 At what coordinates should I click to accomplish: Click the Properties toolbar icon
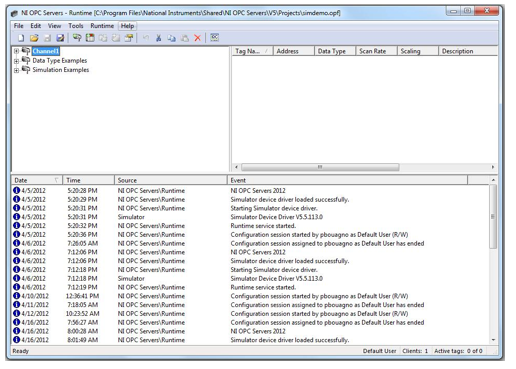pyautogui.click(x=129, y=38)
